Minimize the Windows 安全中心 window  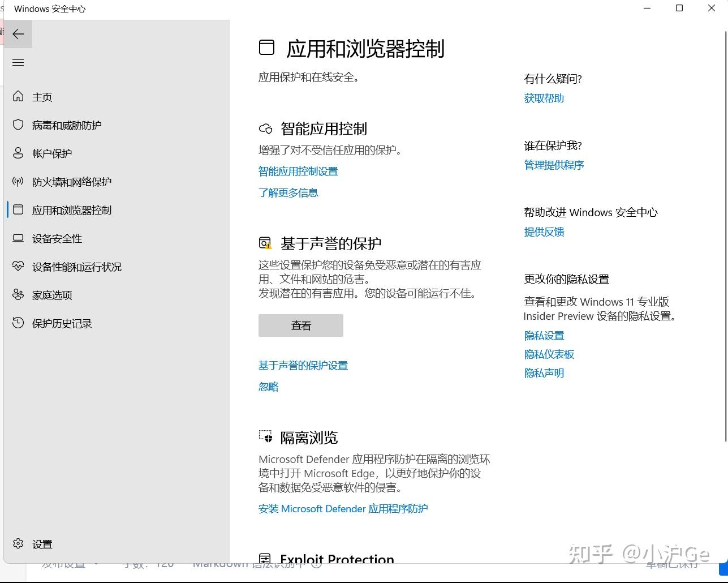[647, 8]
